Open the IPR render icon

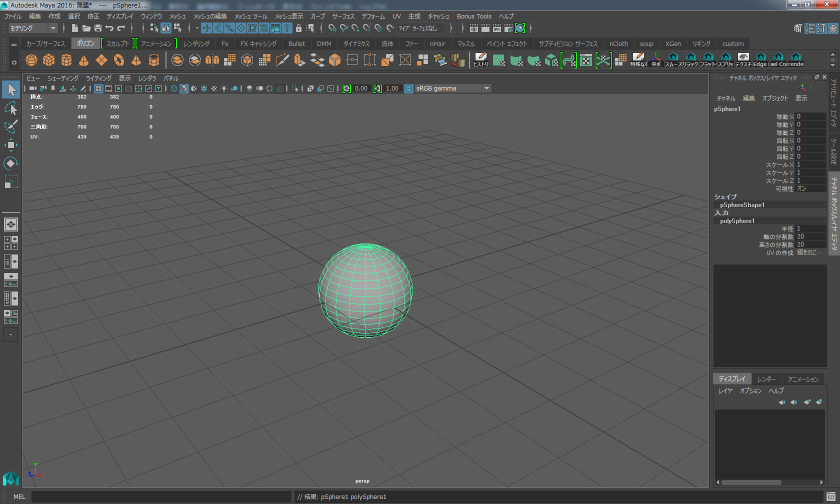click(x=496, y=28)
